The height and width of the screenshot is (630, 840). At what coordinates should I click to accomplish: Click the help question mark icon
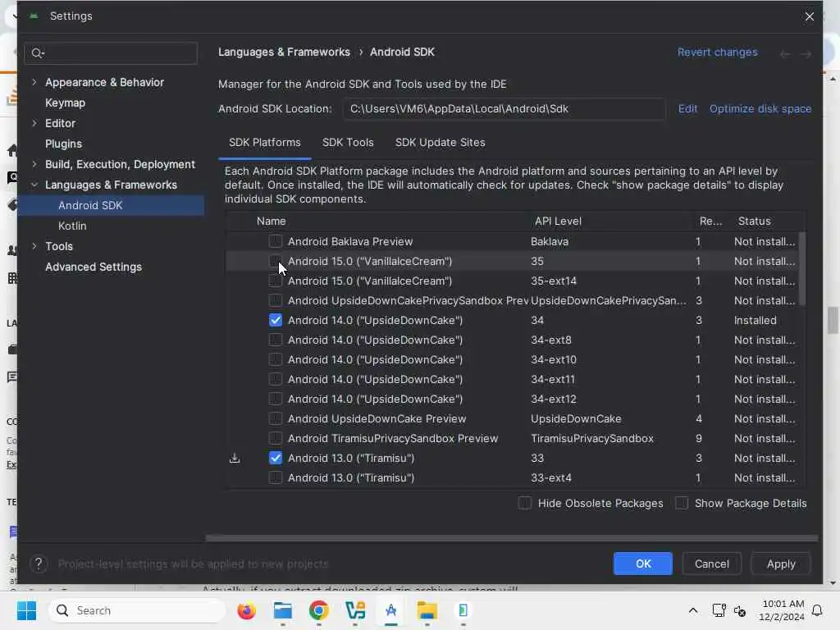pyautogui.click(x=38, y=564)
